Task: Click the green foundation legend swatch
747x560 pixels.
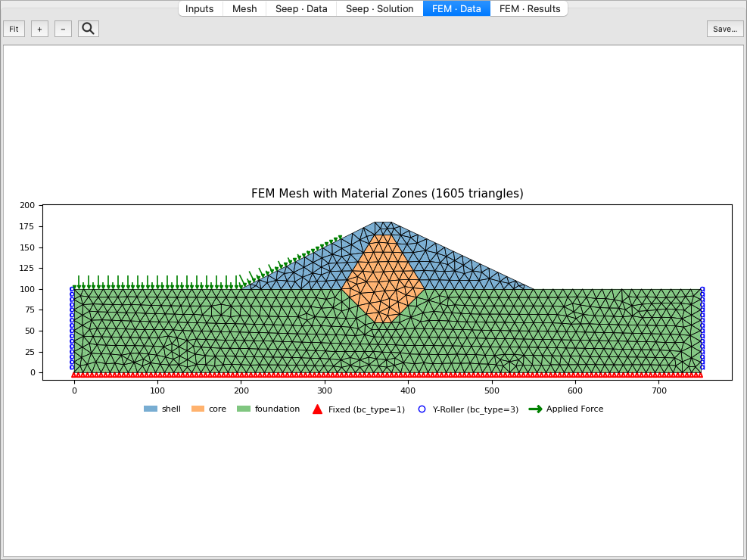Action: pyautogui.click(x=244, y=409)
